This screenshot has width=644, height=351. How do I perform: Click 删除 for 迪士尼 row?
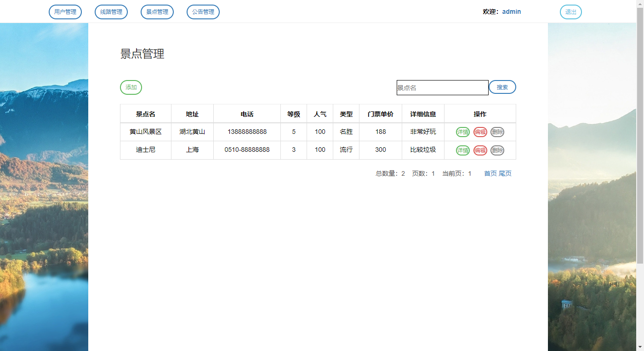pyautogui.click(x=497, y=150)
